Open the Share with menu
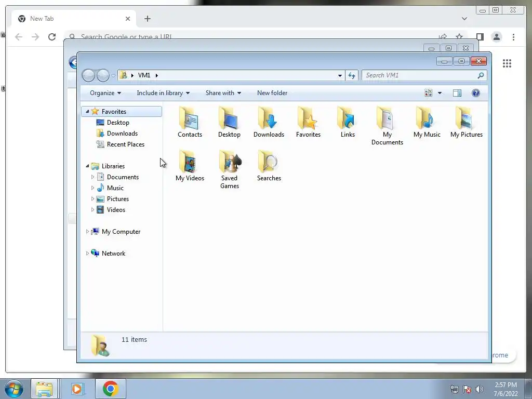Viewport: 532px width, 399px height. coord(223,93)
